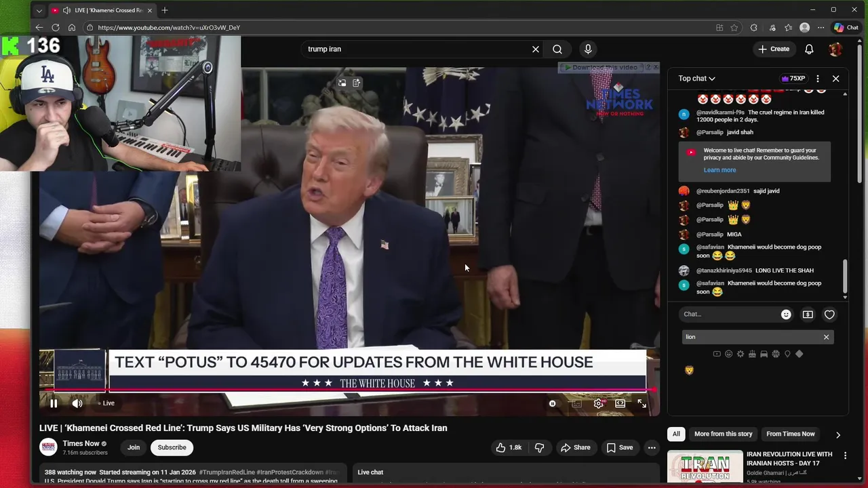Click the browser address bar URL
The height and width of the screenshot is (488, 868).
click(169, 28)
